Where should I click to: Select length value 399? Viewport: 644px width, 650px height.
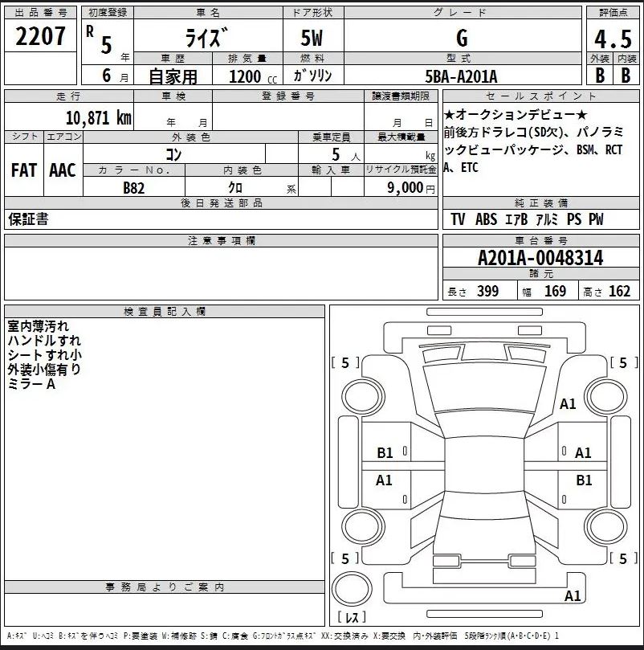click(487, 291)
